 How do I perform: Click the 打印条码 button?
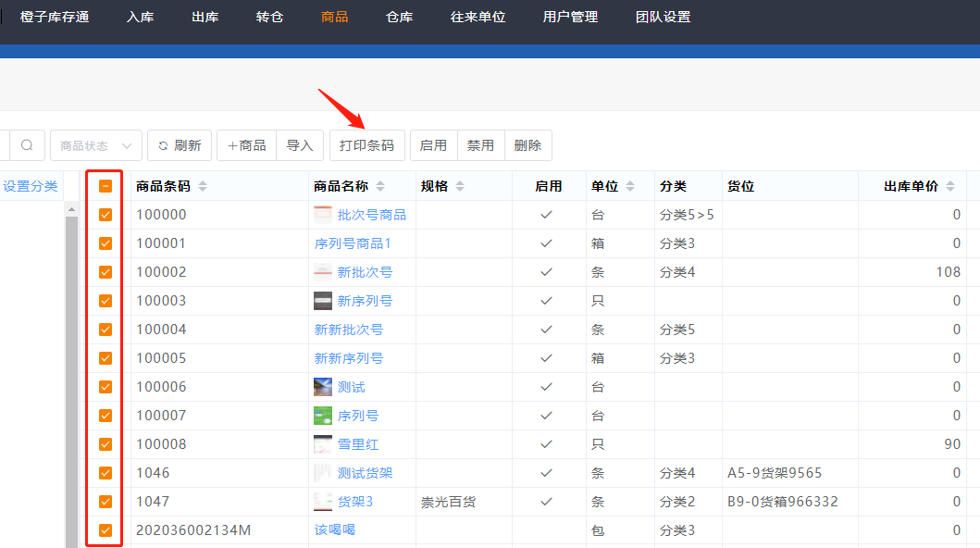pos(366,145)
